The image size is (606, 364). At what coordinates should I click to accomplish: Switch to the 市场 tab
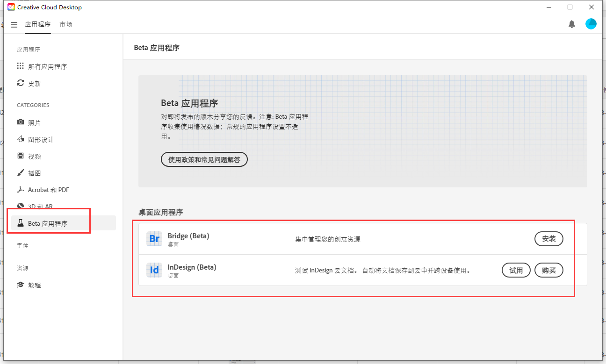[x=66, y=24]
